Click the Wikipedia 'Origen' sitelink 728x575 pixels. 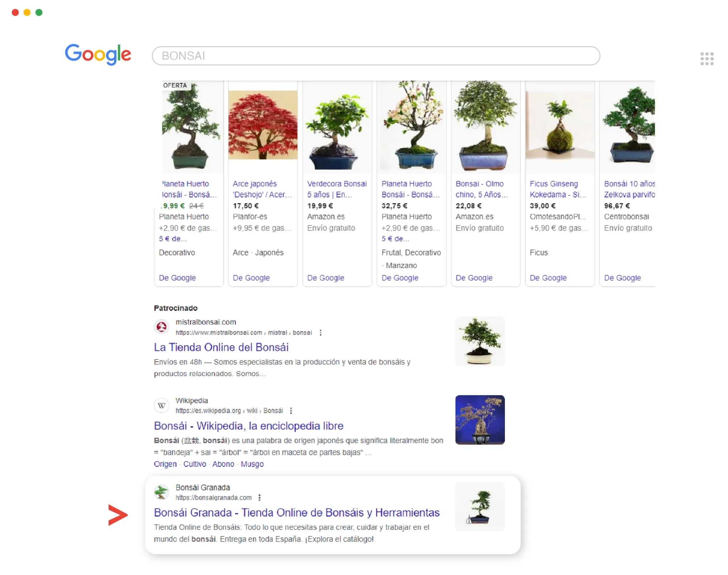pyautogui.click(x=165, y=464)
